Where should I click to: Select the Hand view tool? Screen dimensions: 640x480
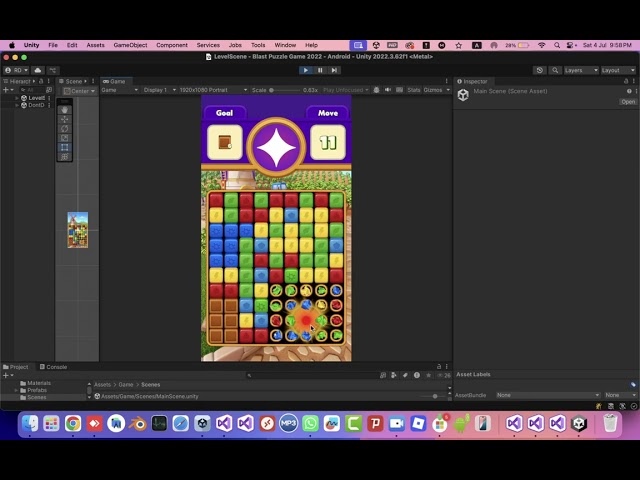tap(64, 110)
